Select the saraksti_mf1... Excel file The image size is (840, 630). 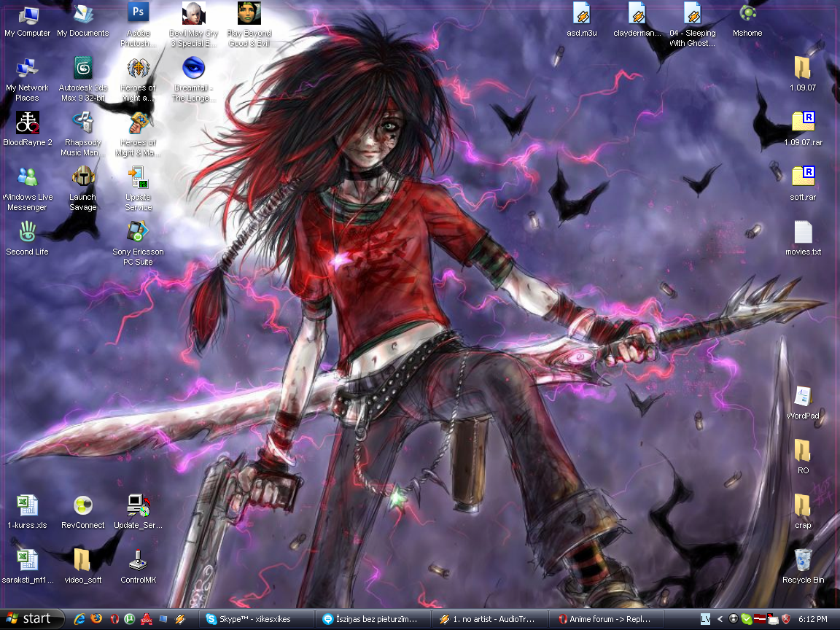[27, 567]
